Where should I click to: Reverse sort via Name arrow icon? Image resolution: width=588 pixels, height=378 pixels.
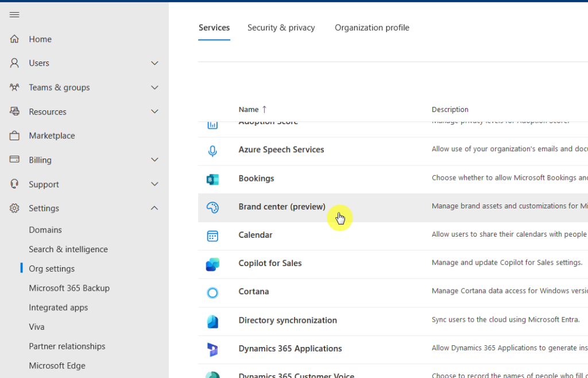264,109
